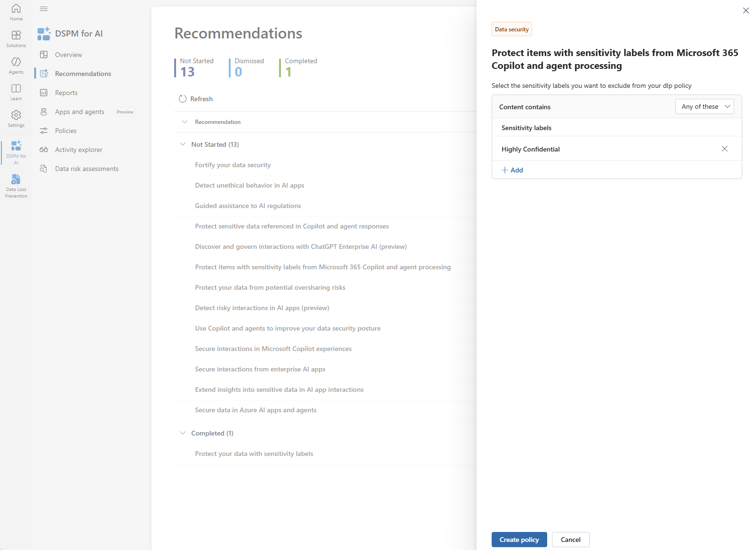Click the Highly Confidential label text
Viewport: 756px width, 550px height.
[531, 149]
